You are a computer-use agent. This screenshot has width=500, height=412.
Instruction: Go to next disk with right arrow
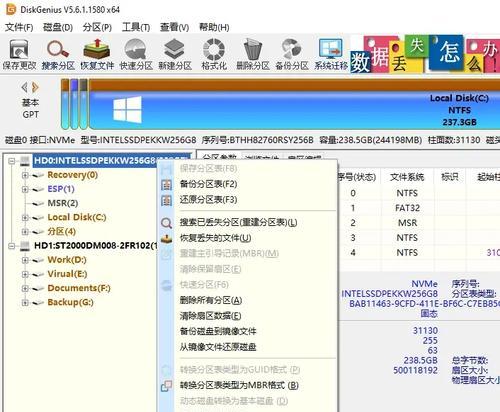tap(35, 88)
